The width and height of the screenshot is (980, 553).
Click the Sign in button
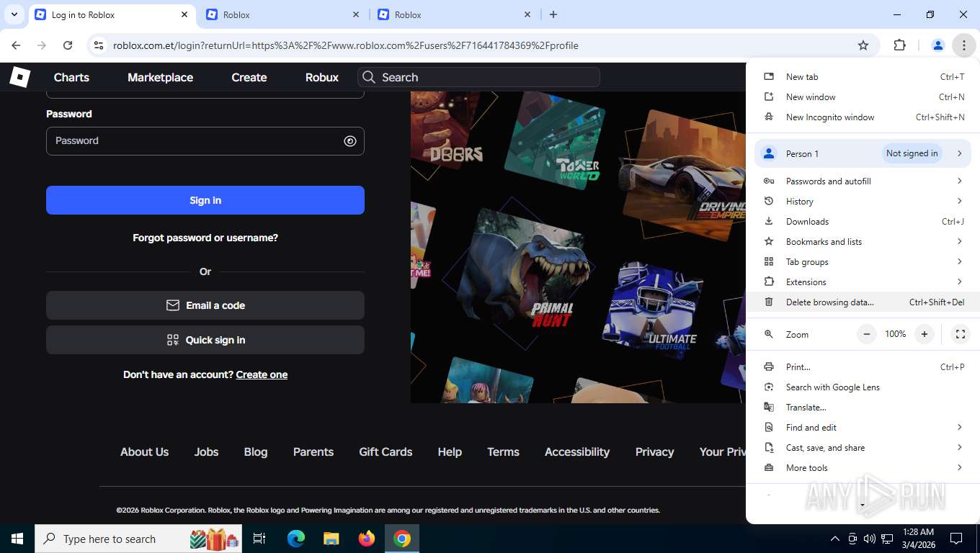pyautogui.click(x=205, y=200)
